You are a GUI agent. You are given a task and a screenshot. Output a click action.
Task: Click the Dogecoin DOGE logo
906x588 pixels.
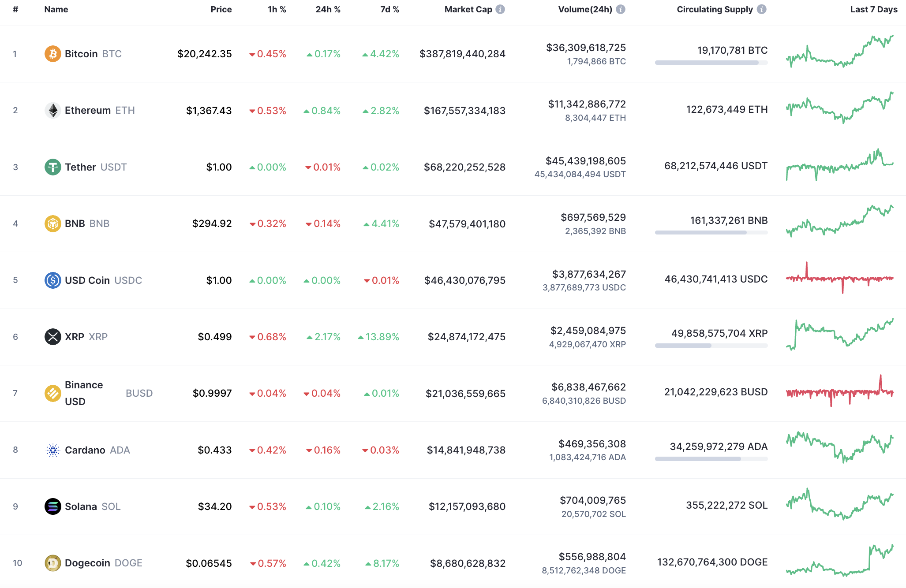click(52, 563)
